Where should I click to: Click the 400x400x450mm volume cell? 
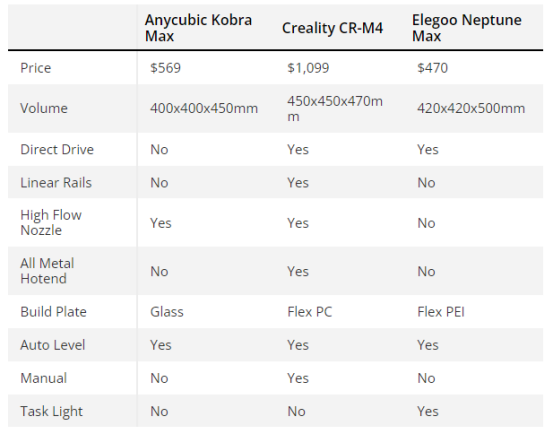coord(204,108)
